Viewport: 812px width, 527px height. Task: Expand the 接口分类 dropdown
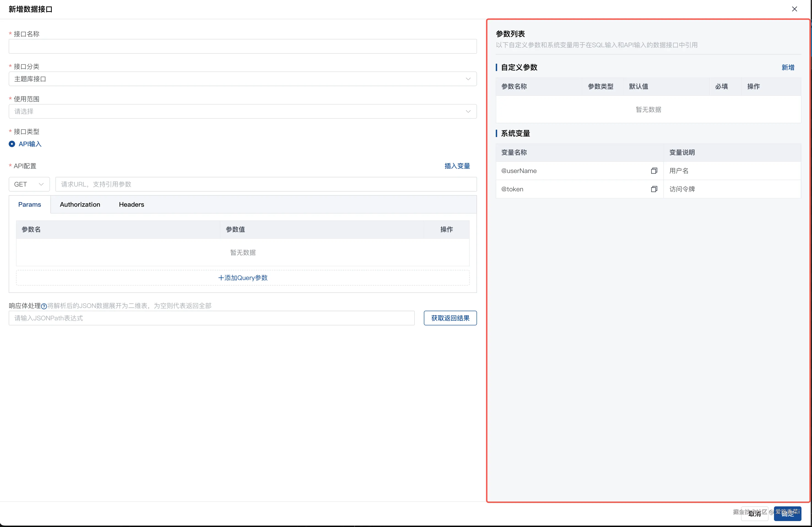(242, 79)
